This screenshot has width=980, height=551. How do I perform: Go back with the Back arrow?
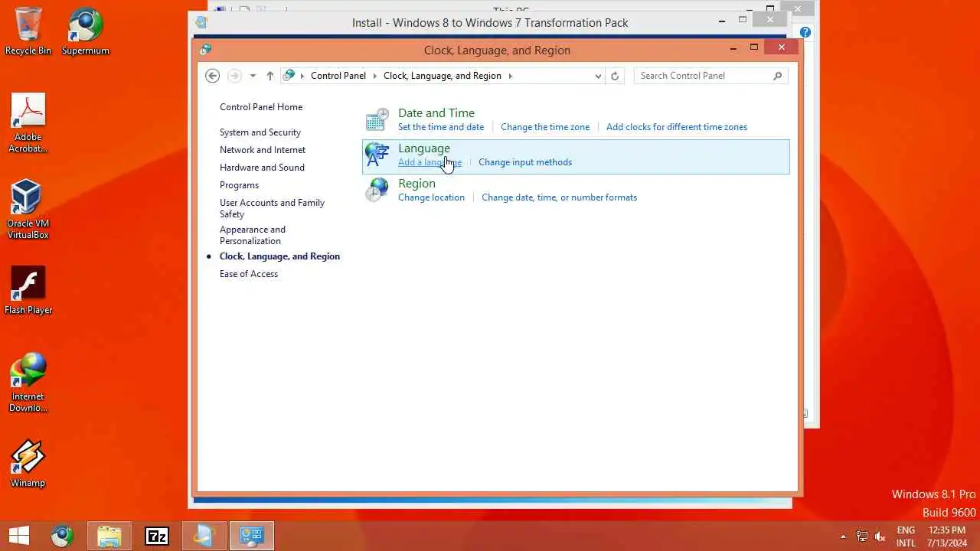click(213, 76)
